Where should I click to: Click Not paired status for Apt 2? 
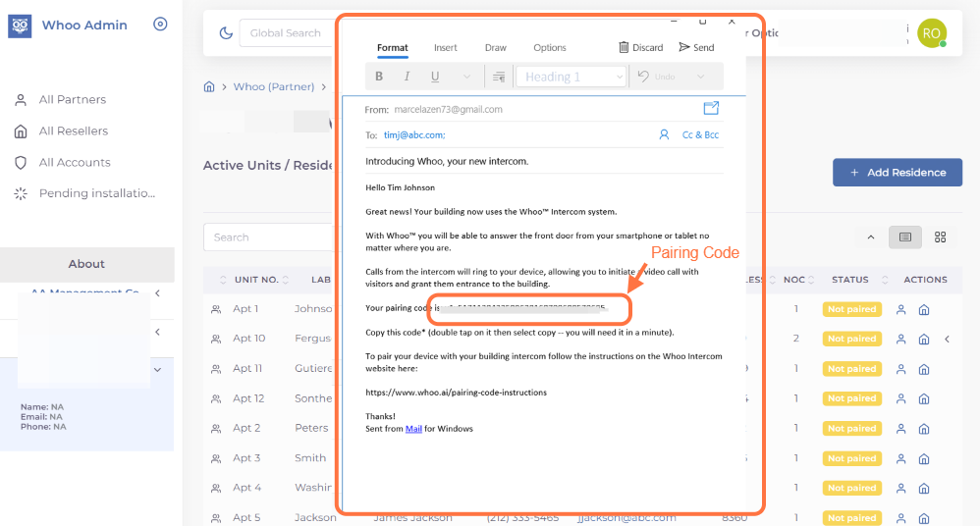(852, 429)
